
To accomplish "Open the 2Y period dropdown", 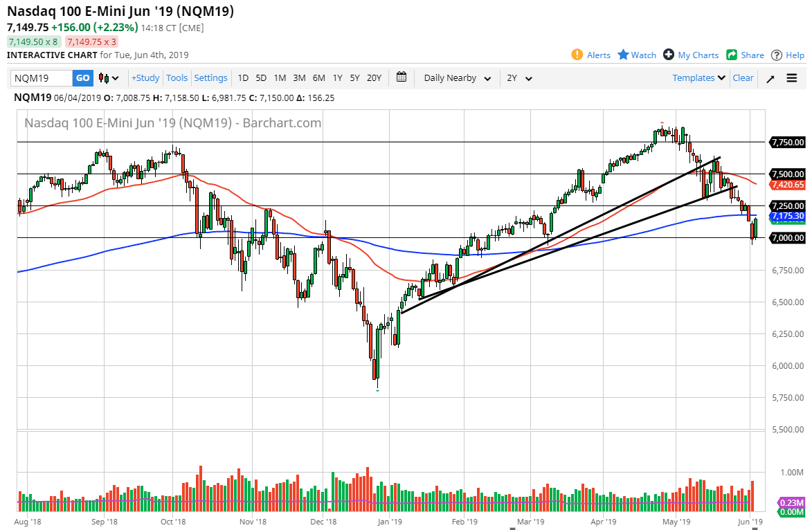I will 519,78.
